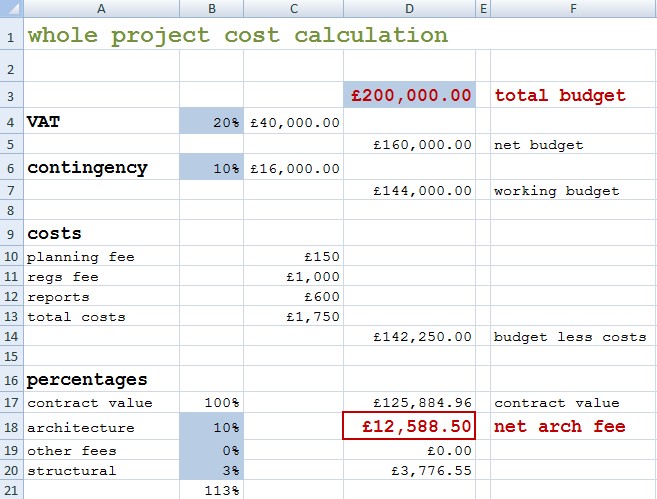
Task: Click the £16,000.00 contingency amount
Action: tap(294, 168)
